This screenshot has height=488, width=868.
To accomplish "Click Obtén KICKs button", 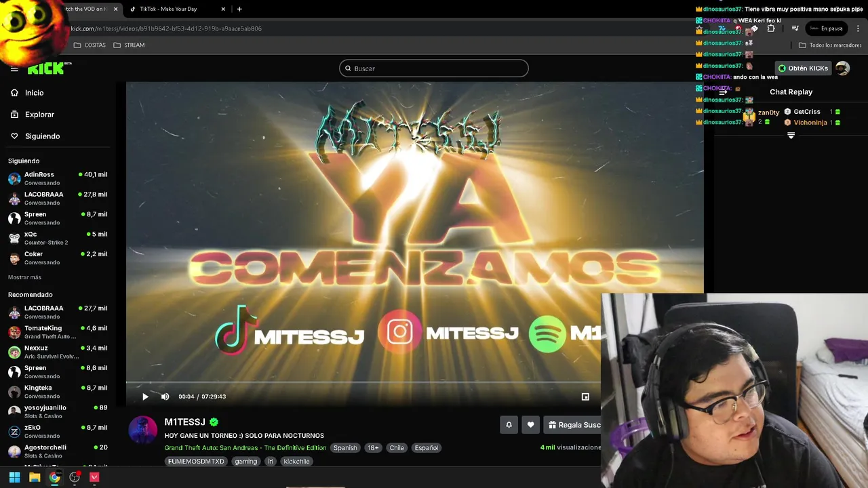I will (804, 68).
